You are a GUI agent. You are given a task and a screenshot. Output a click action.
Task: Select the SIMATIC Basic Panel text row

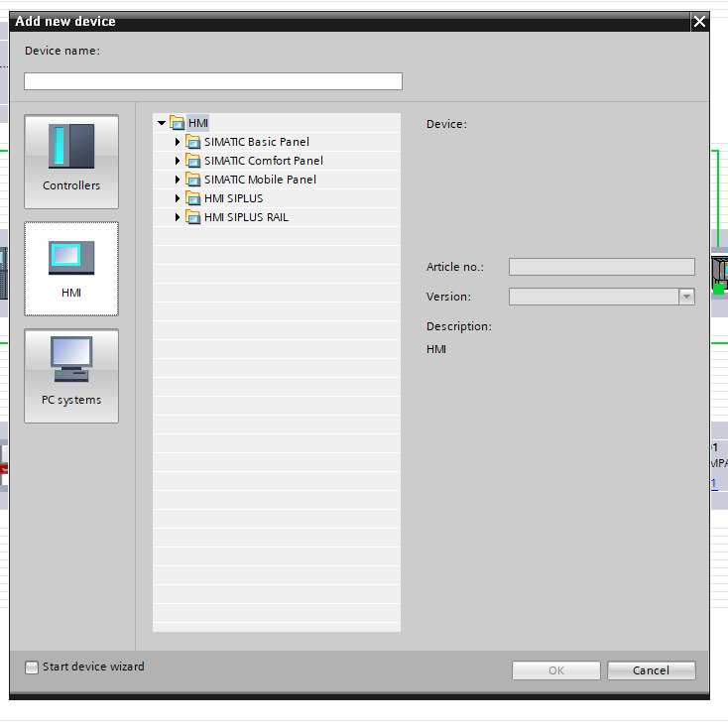[257, 142]
